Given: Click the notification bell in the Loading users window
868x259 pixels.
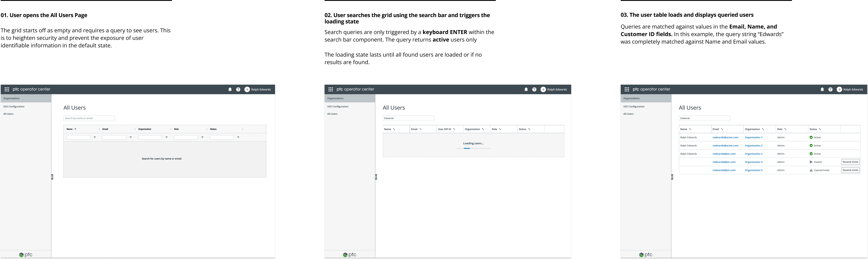Looking at the screenshot, I should [526, 89].
